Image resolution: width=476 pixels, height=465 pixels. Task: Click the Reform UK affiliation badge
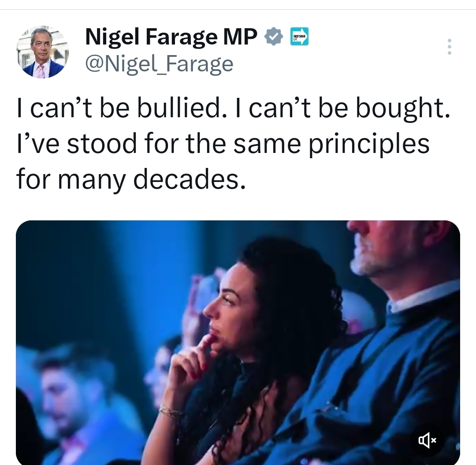(299, 37)
